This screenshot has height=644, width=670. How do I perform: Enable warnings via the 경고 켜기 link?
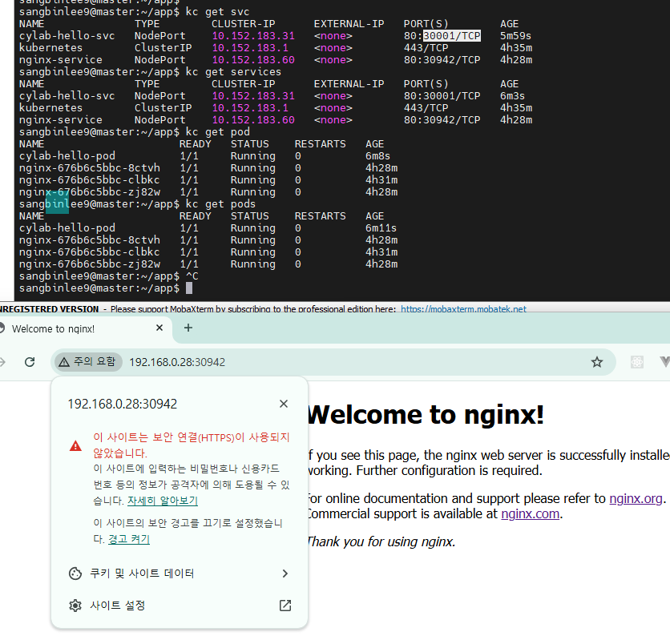[x=127, y=538]
